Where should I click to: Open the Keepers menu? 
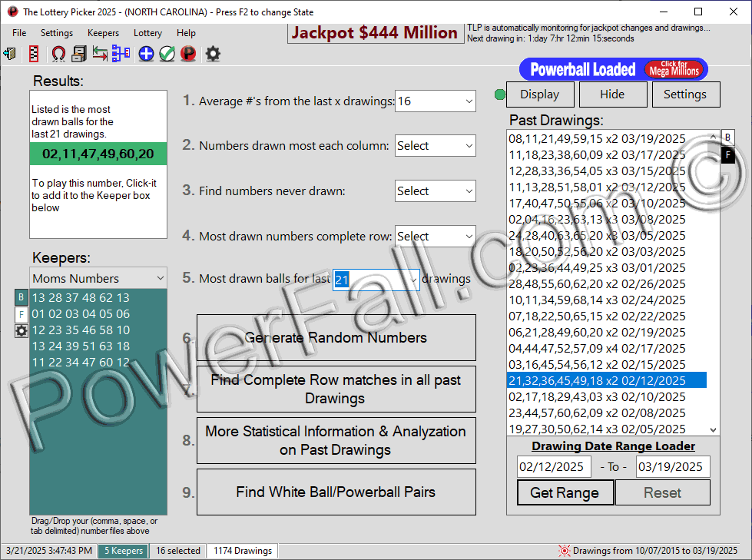103,32
